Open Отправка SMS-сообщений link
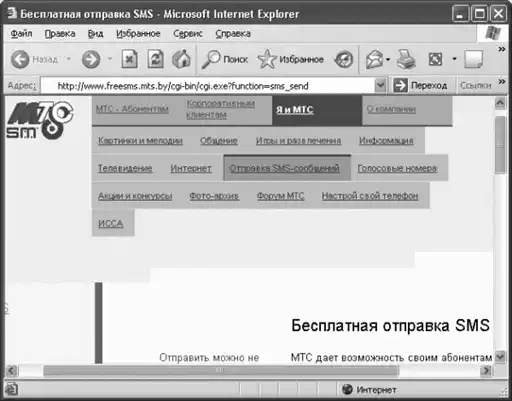The width and height of the screenshot is (512, 401). [284, 168]
